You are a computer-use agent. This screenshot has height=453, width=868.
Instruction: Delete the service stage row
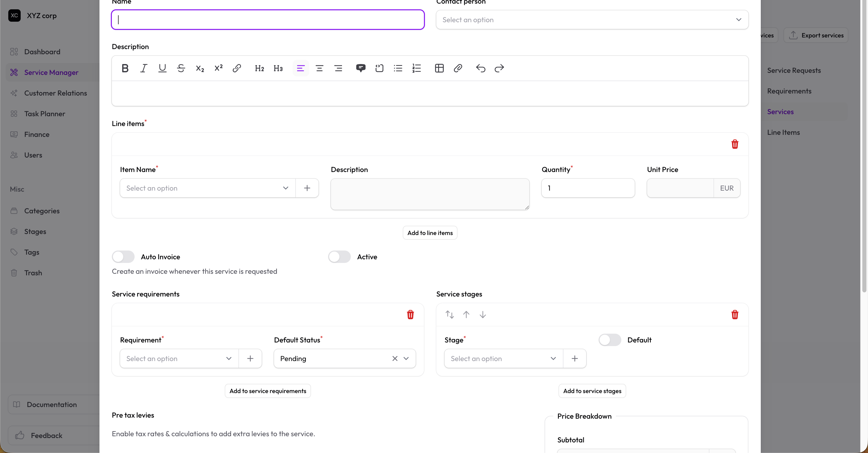point(734,315)
